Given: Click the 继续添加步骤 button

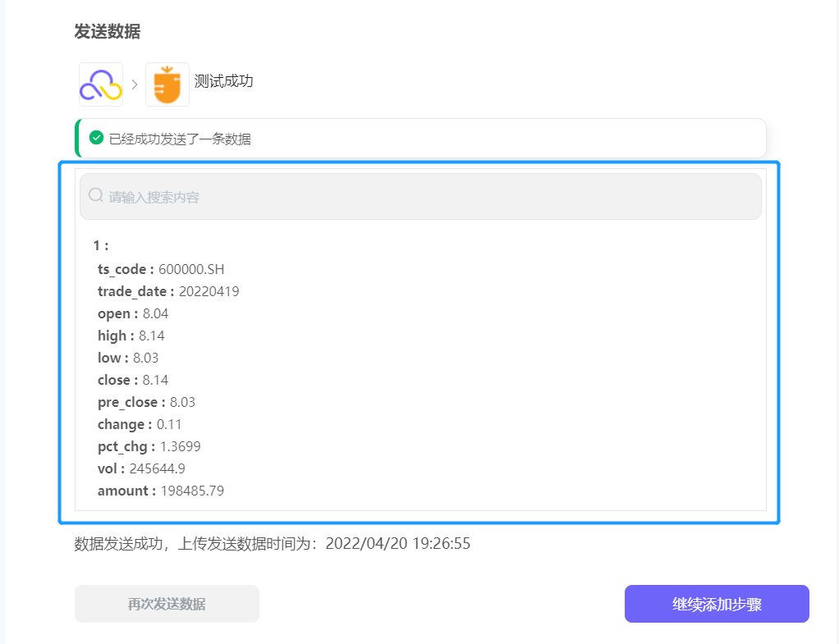Looking at the screenshot, I should pyautogui.click(x=717, y=604).
